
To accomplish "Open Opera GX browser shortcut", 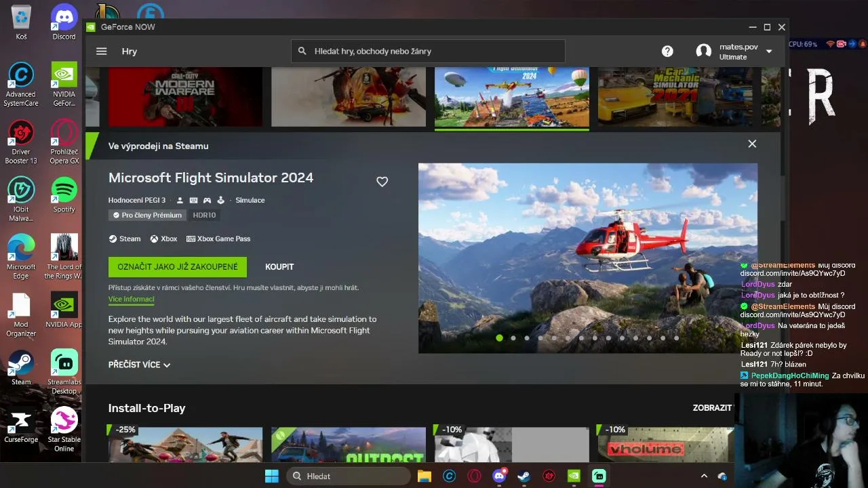I will (x=64, y=142).
